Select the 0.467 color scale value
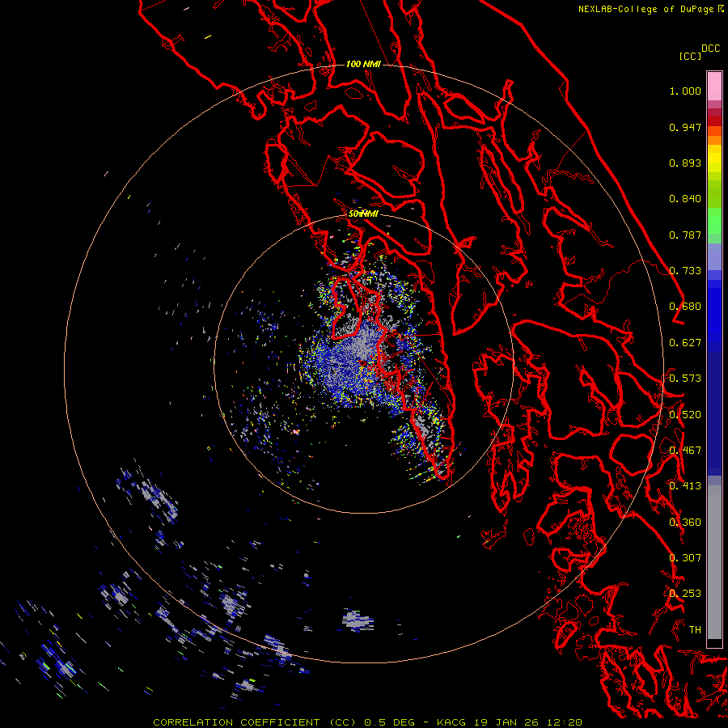The height and width of the screenshot is (728, 728). tap(685, 451)
